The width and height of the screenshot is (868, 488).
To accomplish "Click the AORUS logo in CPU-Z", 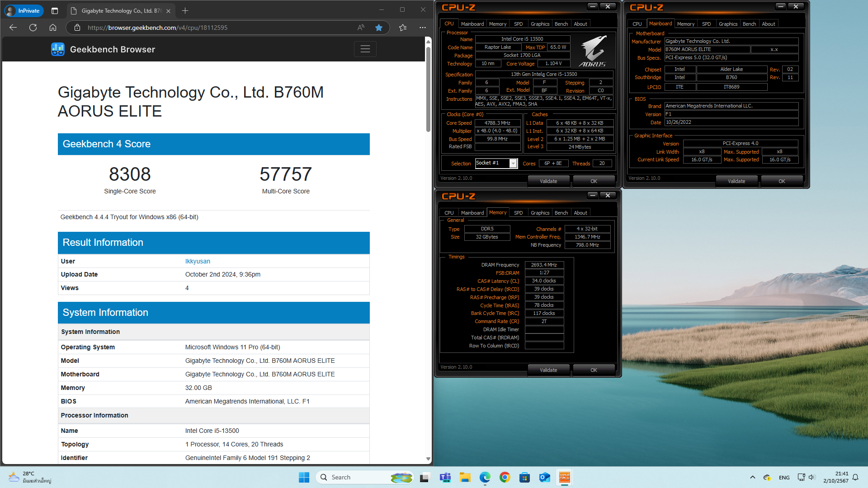I will pos(593,51).
